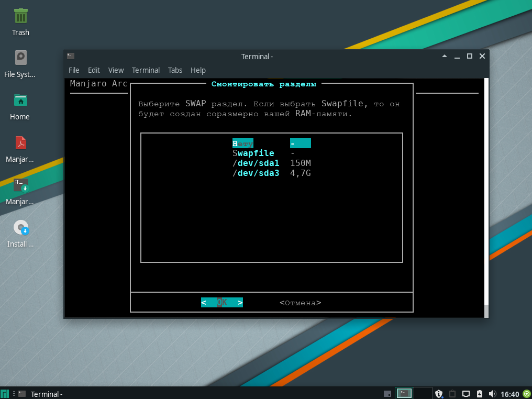Click the update notifier shield icon
532x399 pixels.
[x=439, y=394]
